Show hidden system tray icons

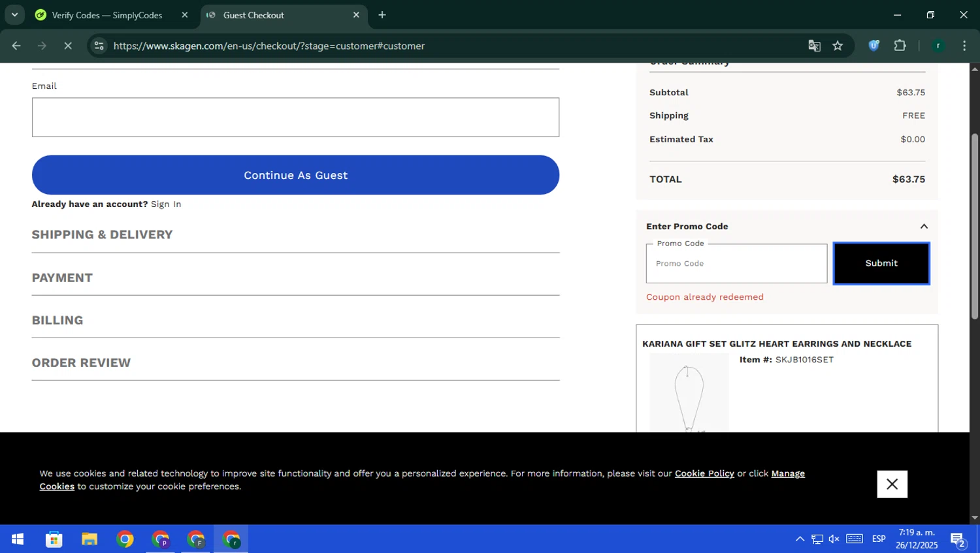[800, 539]
